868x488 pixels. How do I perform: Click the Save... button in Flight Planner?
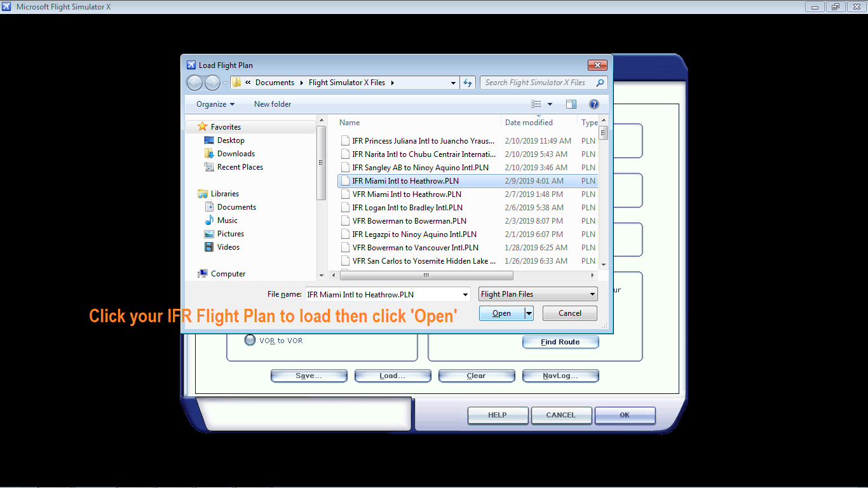point(309,376)
